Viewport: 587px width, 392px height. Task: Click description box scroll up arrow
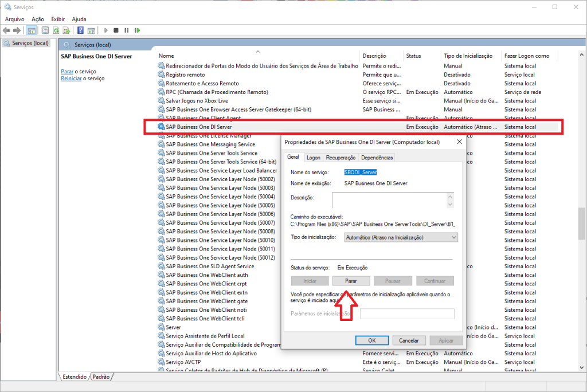[x=450, y=197]
